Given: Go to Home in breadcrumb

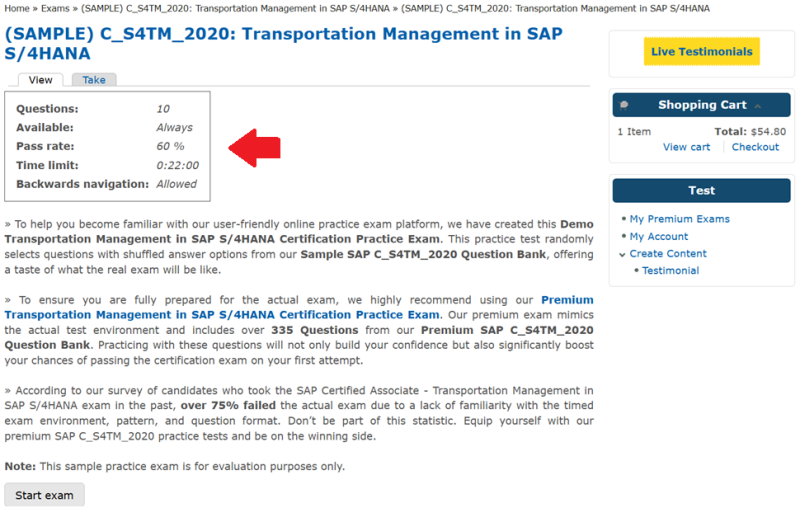Looking at the screenshot, I should pyautogui.click(x=17, y=9).
